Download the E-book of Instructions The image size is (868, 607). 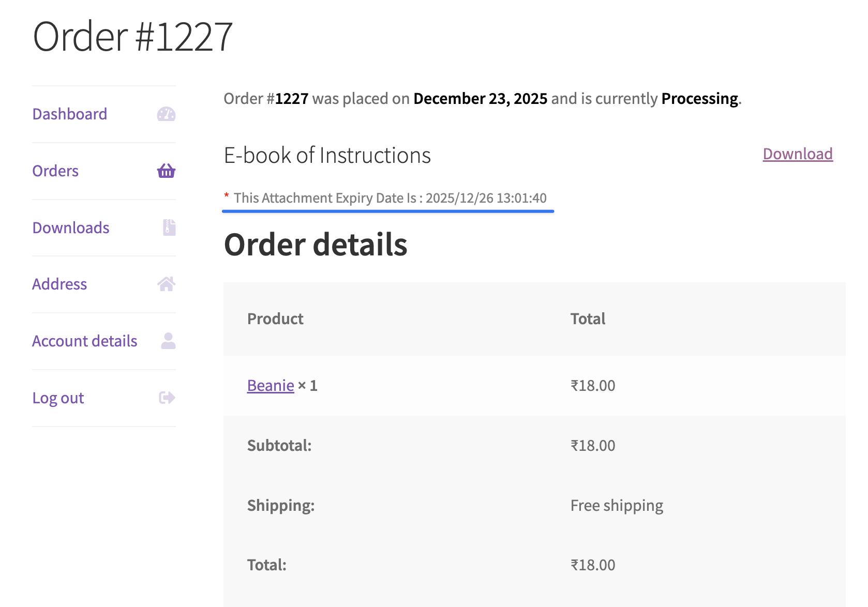coord(797,154)
